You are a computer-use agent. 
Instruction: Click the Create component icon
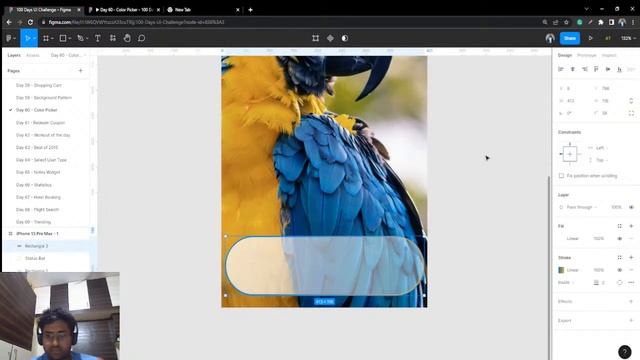[x=330, y=38]
